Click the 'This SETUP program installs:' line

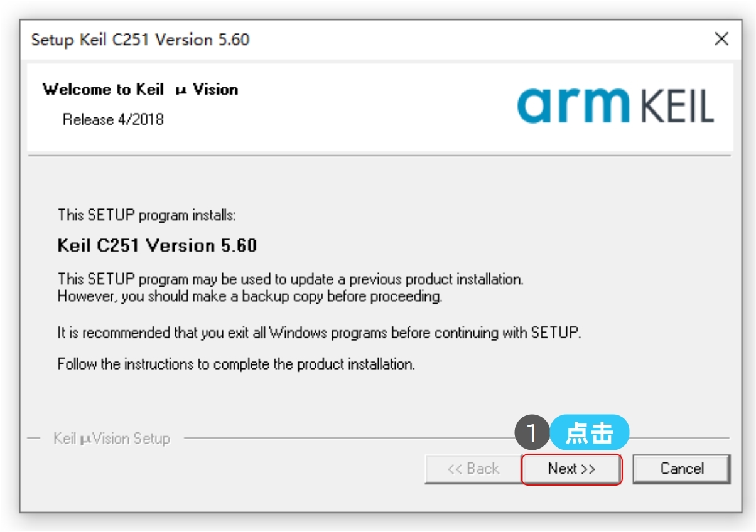(147, 215)
